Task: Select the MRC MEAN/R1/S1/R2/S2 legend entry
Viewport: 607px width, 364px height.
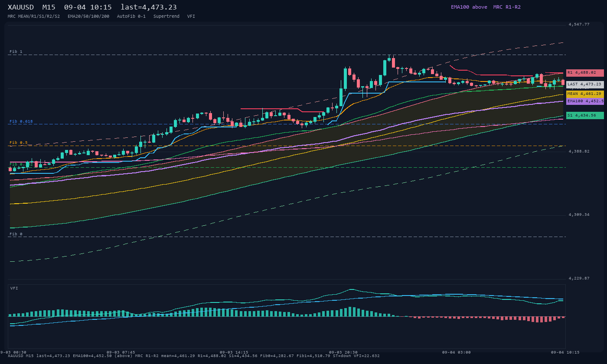Action: 34,16
